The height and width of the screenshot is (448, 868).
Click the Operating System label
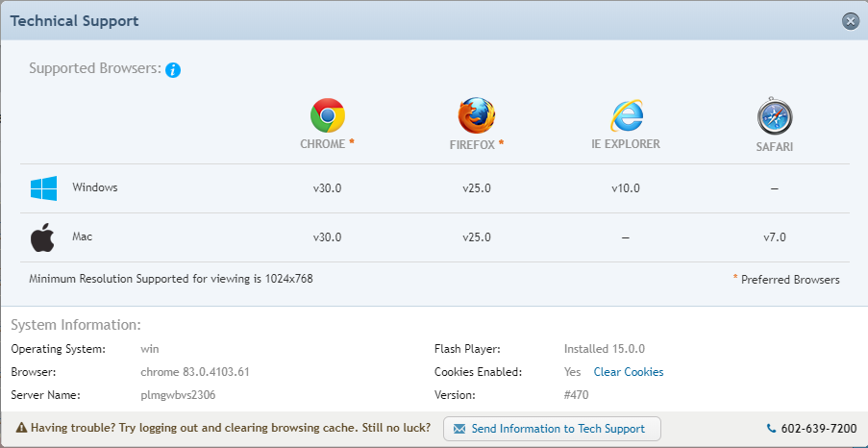[59, 349]
